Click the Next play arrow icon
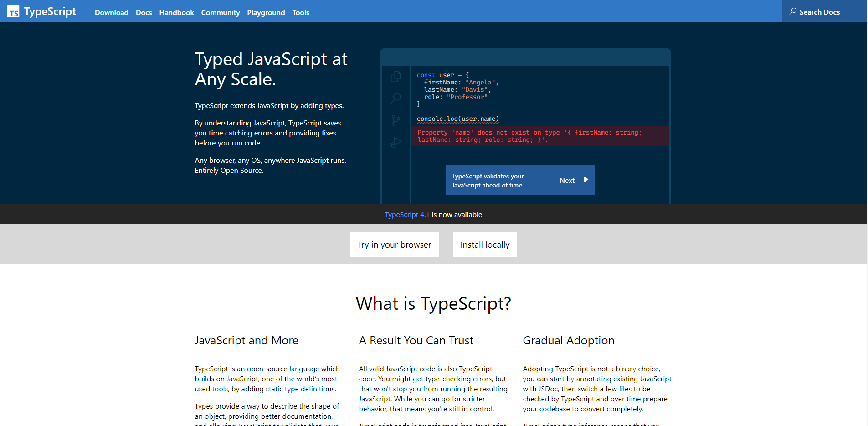The width and height of the screenshot is (868, 426). [586, 180]
